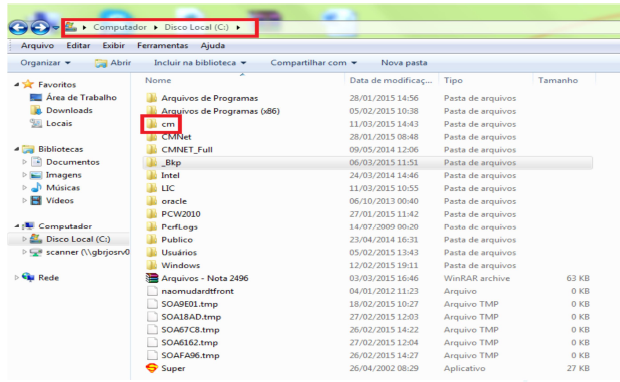
Task: Select the PCW2010 folder icon
Action: point(151,214)
